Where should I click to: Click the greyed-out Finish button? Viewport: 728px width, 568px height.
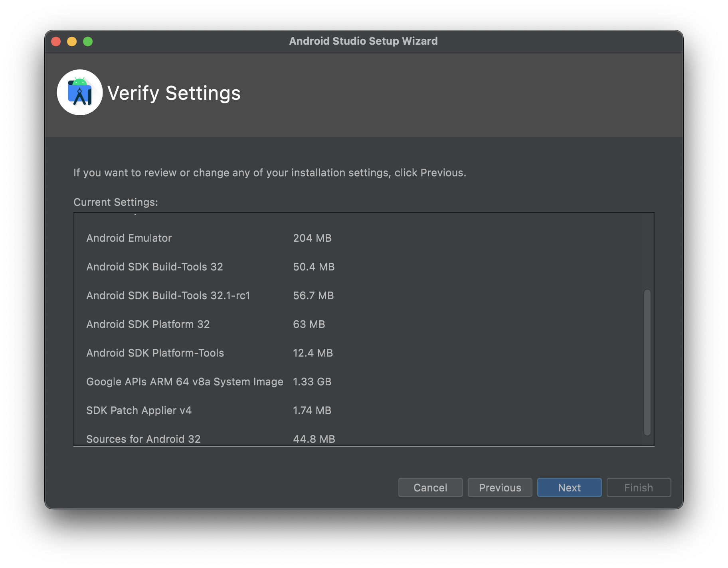point(639,487)
